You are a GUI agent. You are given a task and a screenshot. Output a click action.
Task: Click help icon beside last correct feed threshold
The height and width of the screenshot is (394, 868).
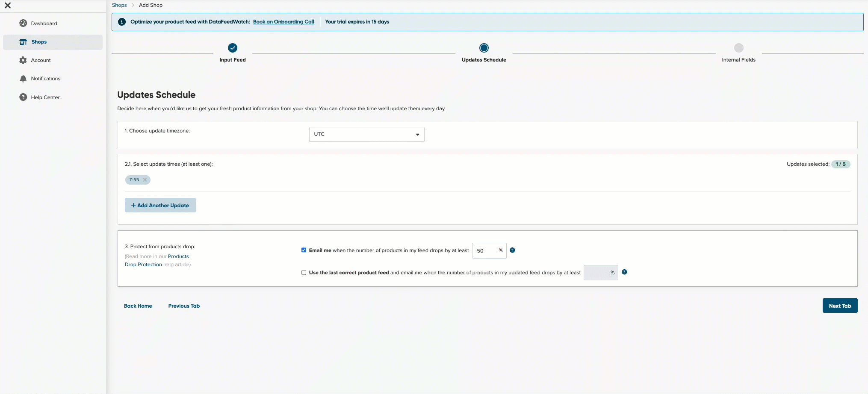(624, 272)
